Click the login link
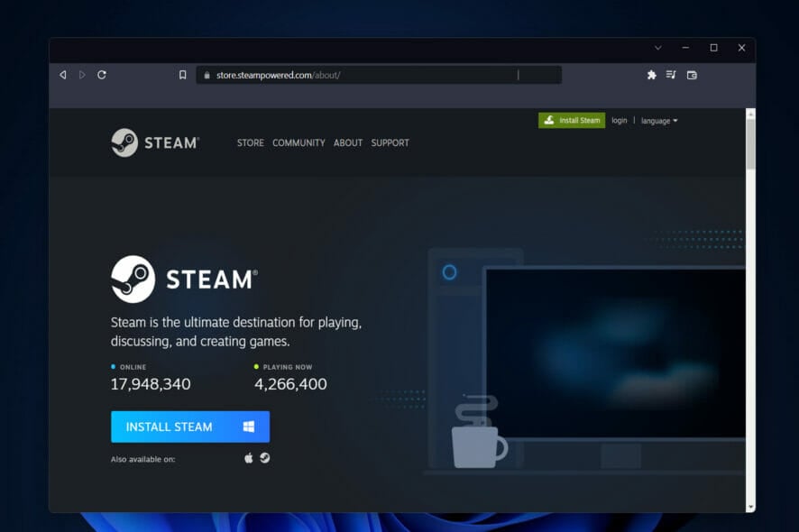The height and width of the screenshot is (532, 799). 619,120
